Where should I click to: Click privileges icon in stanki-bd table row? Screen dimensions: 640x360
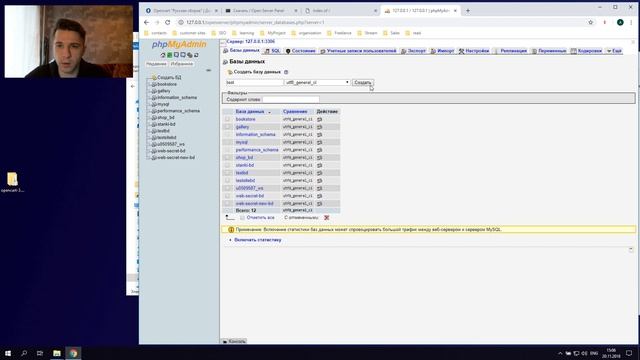pos(320,165)
